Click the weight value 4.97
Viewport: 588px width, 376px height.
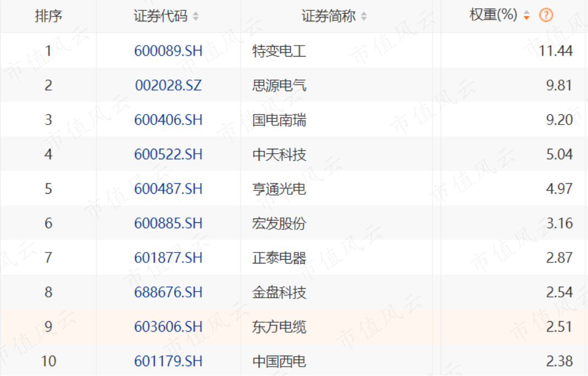[559, 189]
